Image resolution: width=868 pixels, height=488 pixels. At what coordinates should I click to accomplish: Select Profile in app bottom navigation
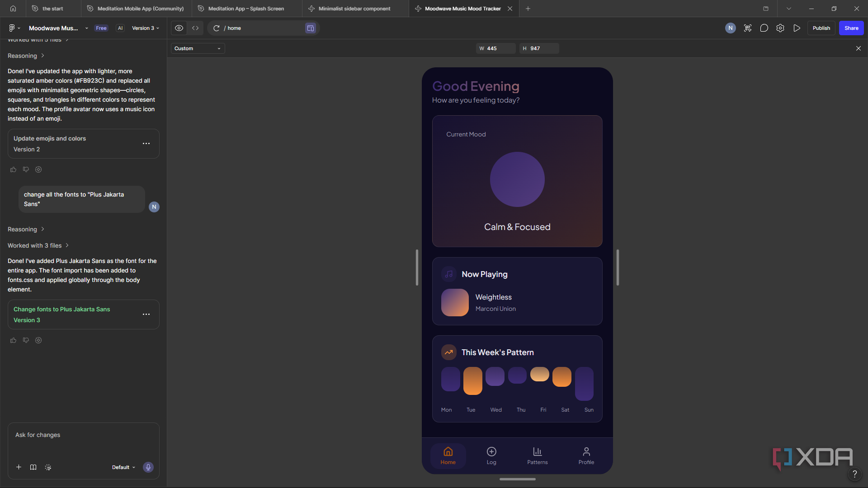[x=586, y=456]
